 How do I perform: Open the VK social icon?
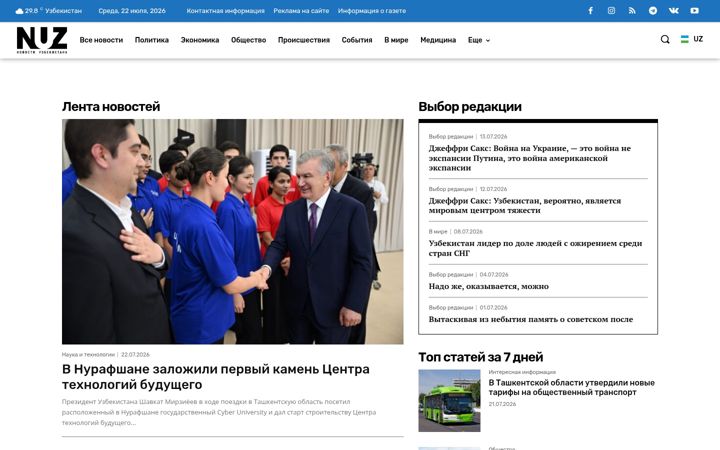pyautogui.click(x=674, y=11)
